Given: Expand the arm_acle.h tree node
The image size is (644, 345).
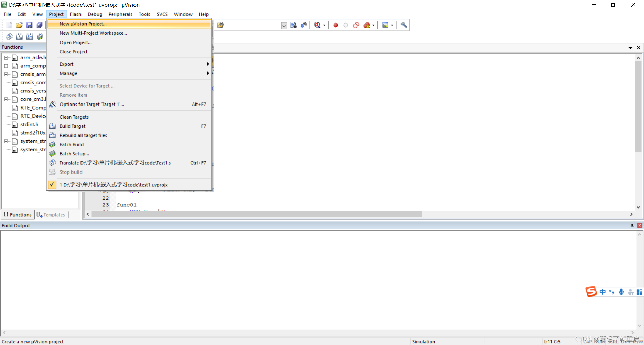Looking at the screenshot, I should coord(6,58).
